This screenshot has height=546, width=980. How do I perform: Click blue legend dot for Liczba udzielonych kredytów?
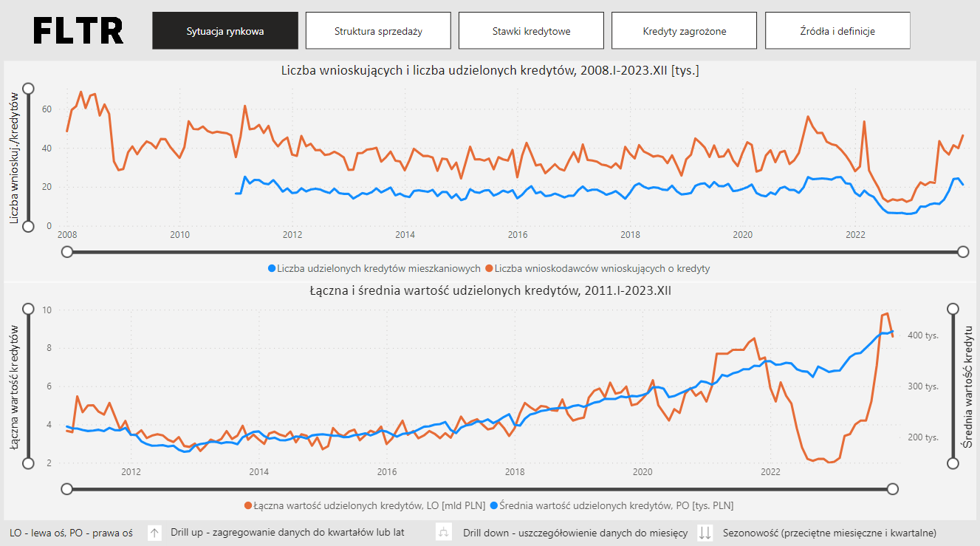(272, 268)
